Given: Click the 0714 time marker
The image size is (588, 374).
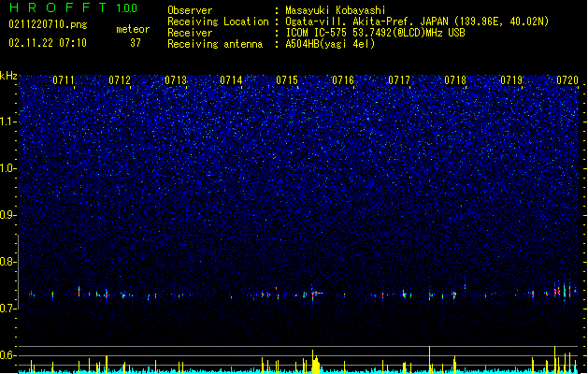Looking at the screenshot, I should pos(231,80).
